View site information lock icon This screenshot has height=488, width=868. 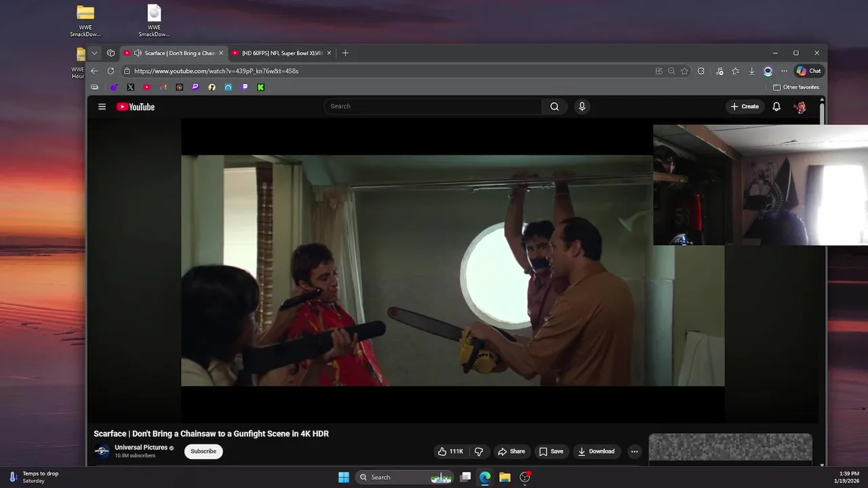pos(127,70)
